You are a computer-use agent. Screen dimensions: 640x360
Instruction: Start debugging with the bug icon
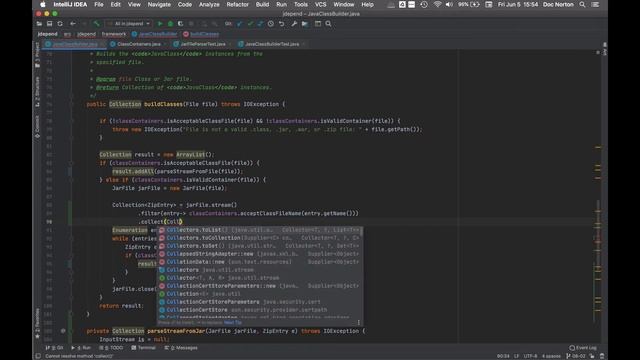(x=170, y=24)
